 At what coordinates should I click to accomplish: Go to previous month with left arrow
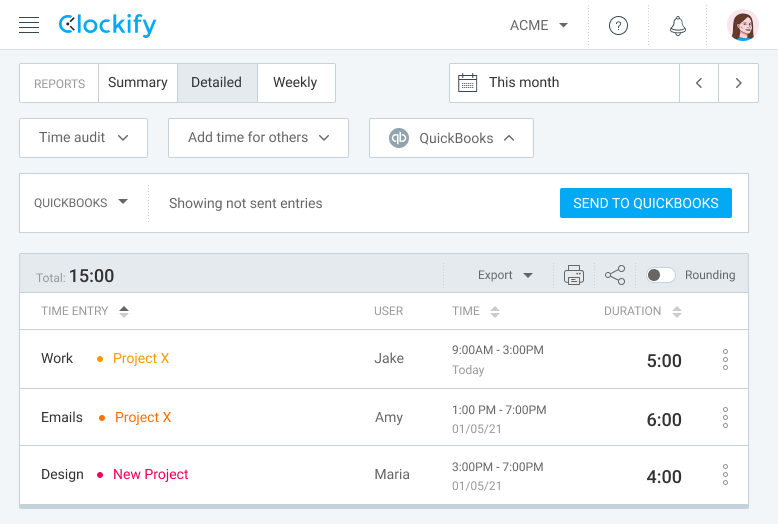coord(699,83)
